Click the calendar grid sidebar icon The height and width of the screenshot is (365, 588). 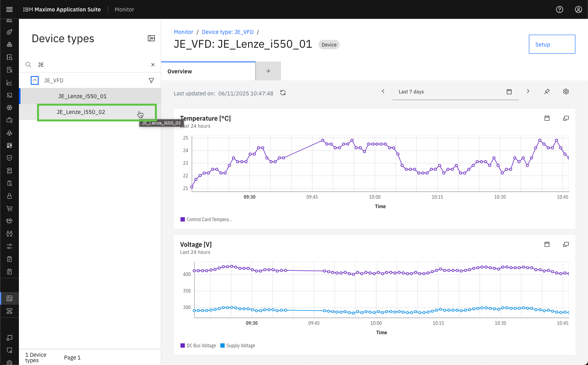pos(9,145)
